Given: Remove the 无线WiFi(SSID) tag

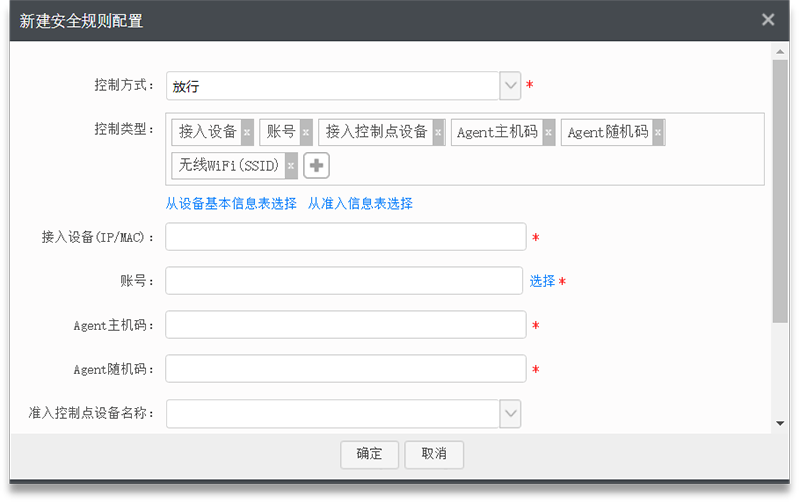Looking at the screenshot, I should coord(291,165).
